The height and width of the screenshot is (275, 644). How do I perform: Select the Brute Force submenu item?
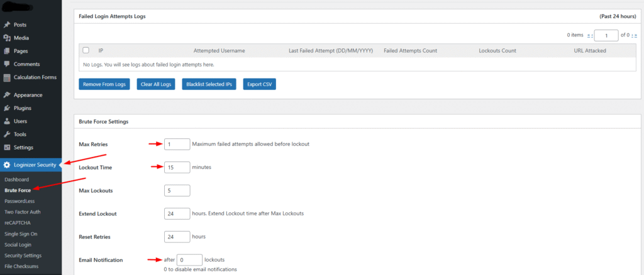[18, 190]
